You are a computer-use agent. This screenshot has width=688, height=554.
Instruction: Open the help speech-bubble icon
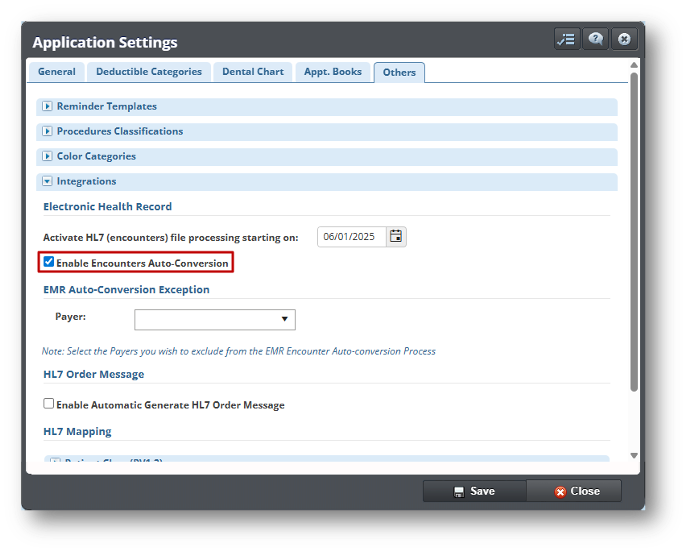[x=596, y=40]
